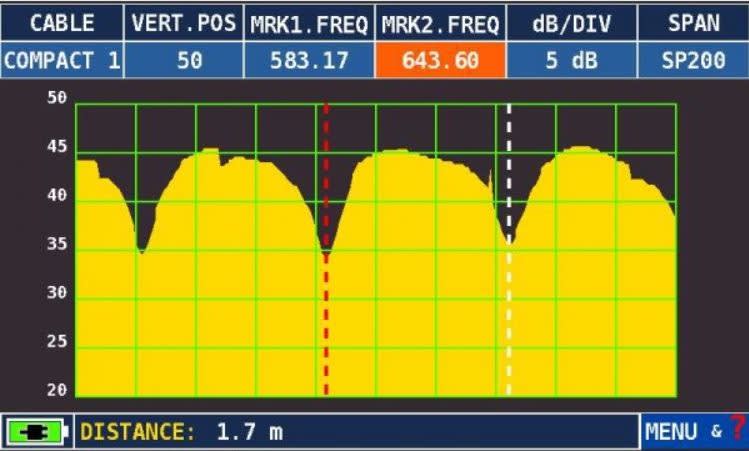
Task: Open the 5 dB scale setting
Action: pyautogui.click(x=571, y=61)
